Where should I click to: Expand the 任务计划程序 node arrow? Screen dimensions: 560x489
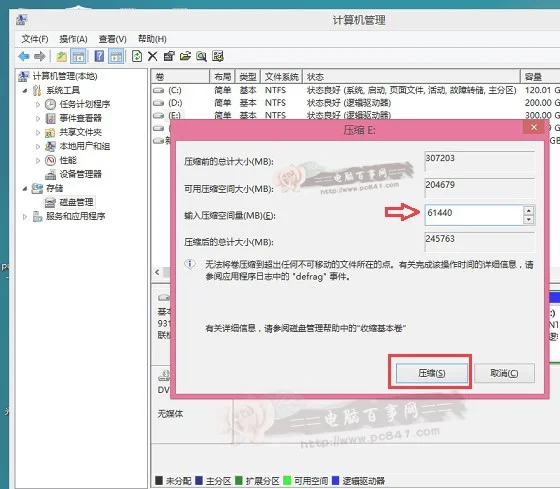click(38, 104)
